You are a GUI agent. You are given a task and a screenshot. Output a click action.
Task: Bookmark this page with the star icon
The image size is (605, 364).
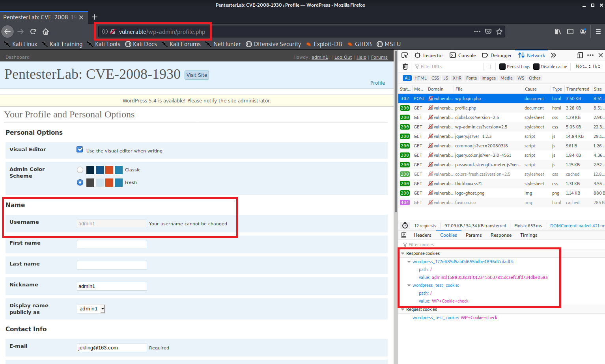tap(499, 32)
